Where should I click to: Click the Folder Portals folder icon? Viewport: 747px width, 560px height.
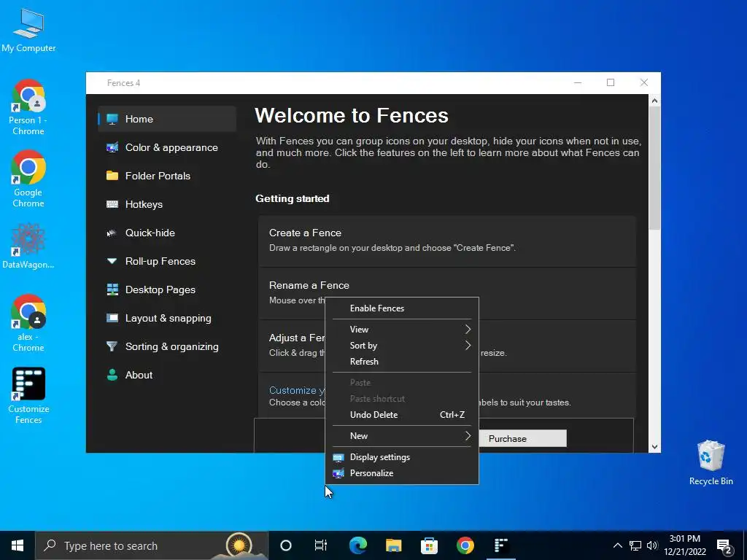tap(112, 176)
